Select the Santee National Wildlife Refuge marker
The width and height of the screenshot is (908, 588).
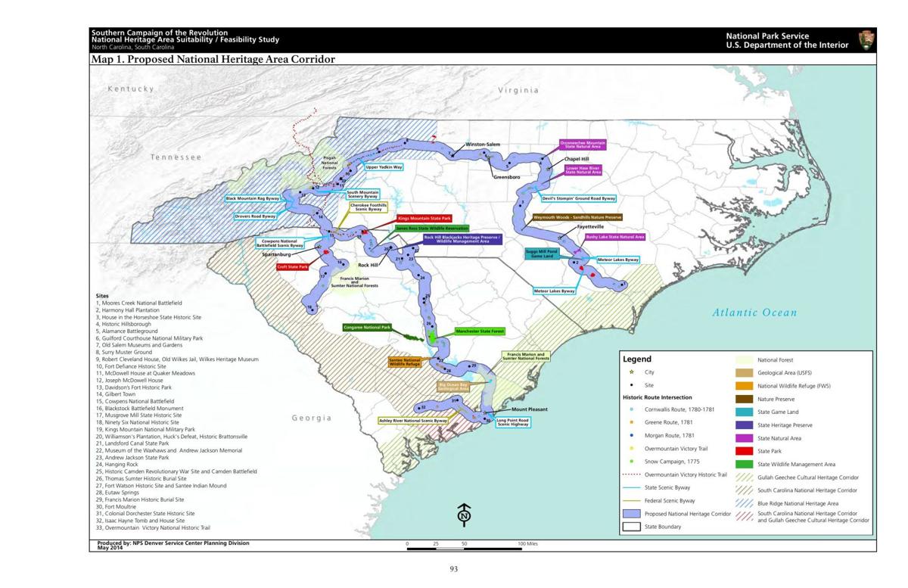405,362
